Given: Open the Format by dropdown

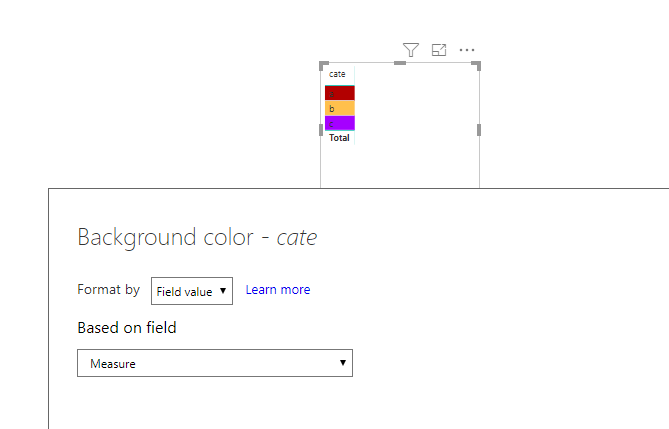Looking at the screenshot, I should click(192, 291).
